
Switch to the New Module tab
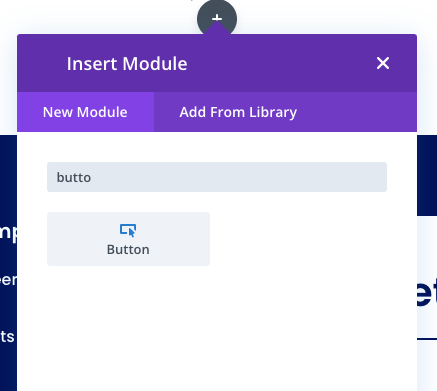[85, 112]
